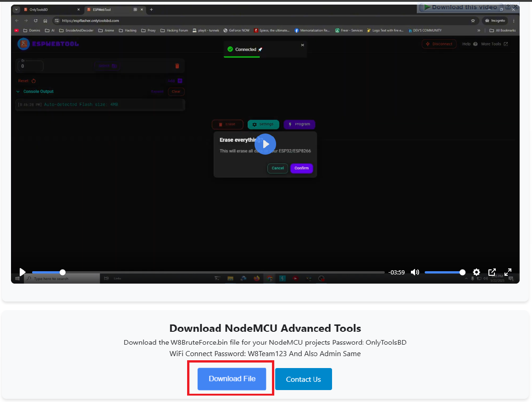
Task: Click the teal Settings button
Action: pos(263,124)
